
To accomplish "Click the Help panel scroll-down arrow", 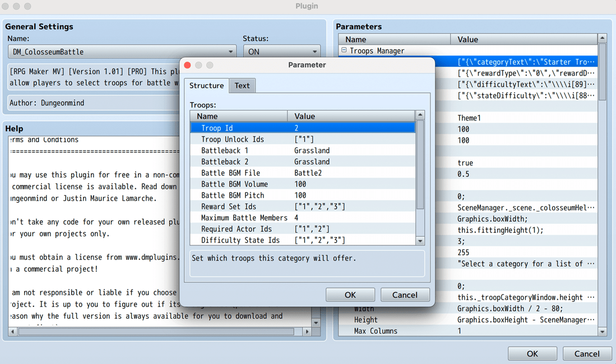I will click(x=316, y=323).
